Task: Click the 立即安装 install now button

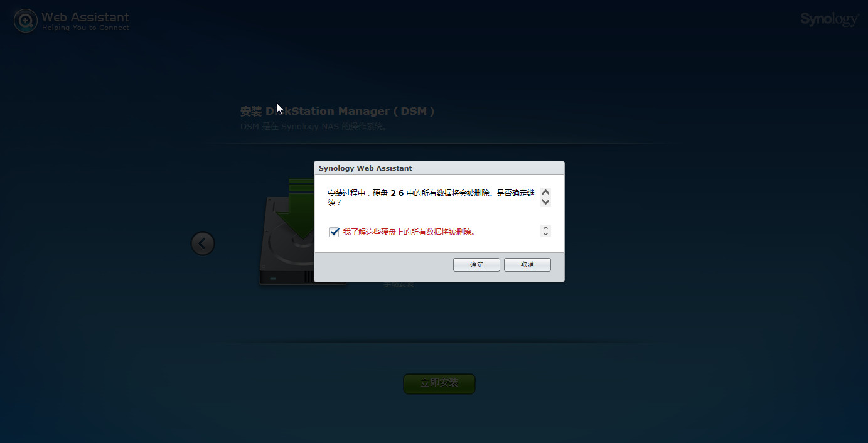Action: (439, 383)
